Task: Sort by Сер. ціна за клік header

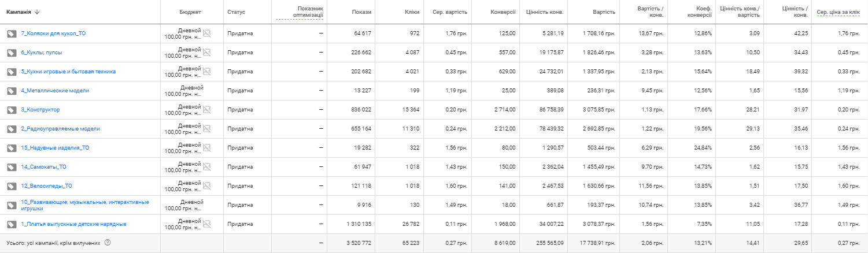Action: (x=839, y=12)
